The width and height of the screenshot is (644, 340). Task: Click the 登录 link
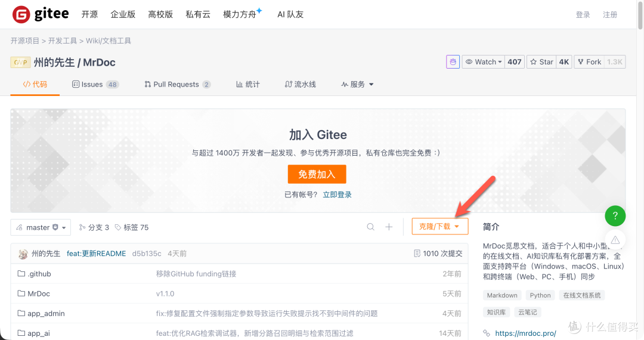click(583, 15)
